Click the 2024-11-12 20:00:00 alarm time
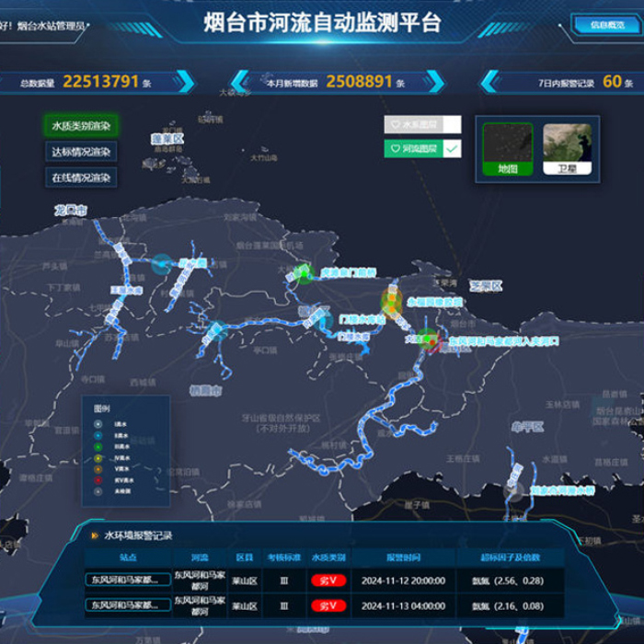 (403, 581)
